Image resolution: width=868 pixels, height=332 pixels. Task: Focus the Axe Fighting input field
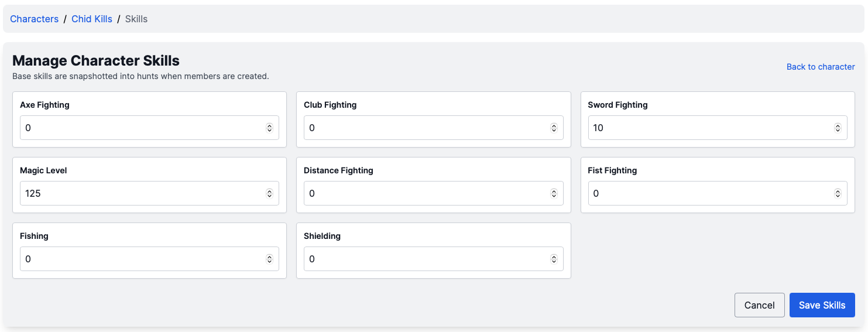140,128
